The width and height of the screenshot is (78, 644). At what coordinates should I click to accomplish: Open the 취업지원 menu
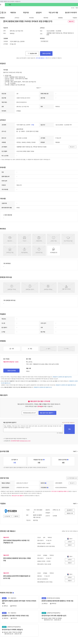coord(26,12)
